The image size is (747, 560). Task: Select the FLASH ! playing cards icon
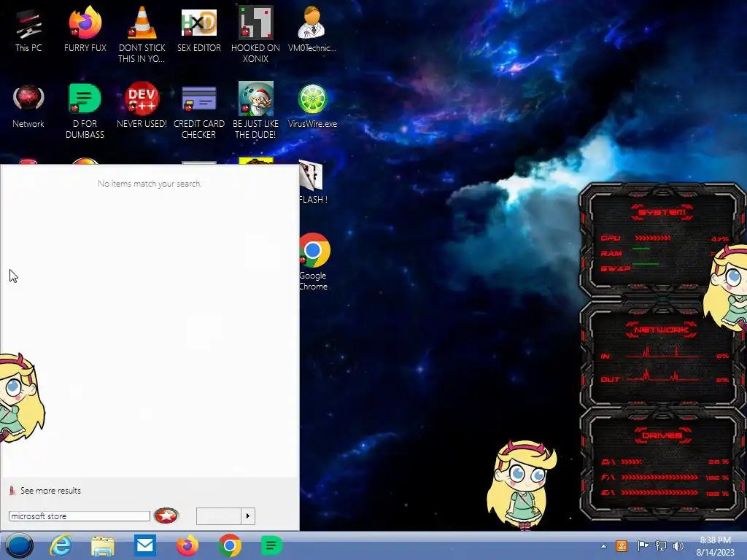[x=312, y=182]
